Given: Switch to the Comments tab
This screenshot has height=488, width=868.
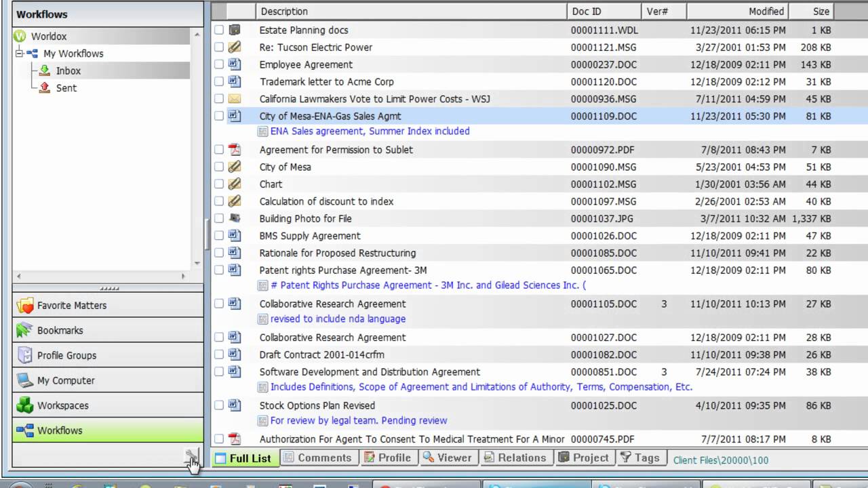Looking at the screenshot, I should click(x=317, y=458).
